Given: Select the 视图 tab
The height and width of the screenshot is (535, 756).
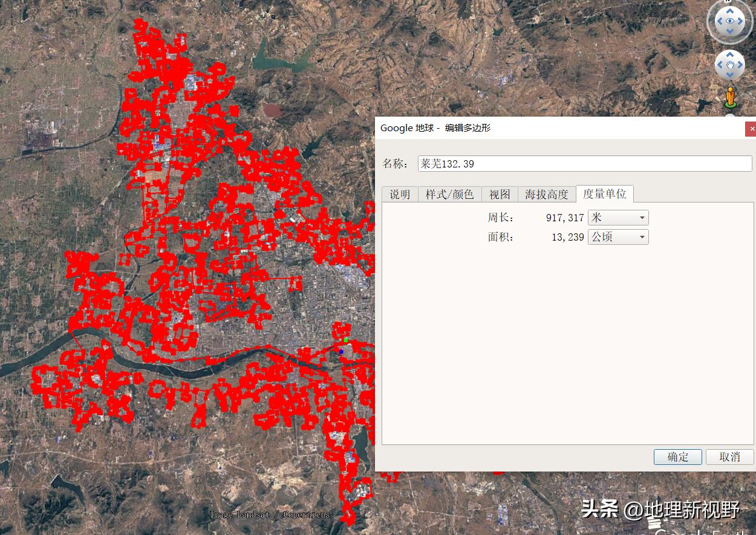Looking at the screenshot, I should click(499, 194).
